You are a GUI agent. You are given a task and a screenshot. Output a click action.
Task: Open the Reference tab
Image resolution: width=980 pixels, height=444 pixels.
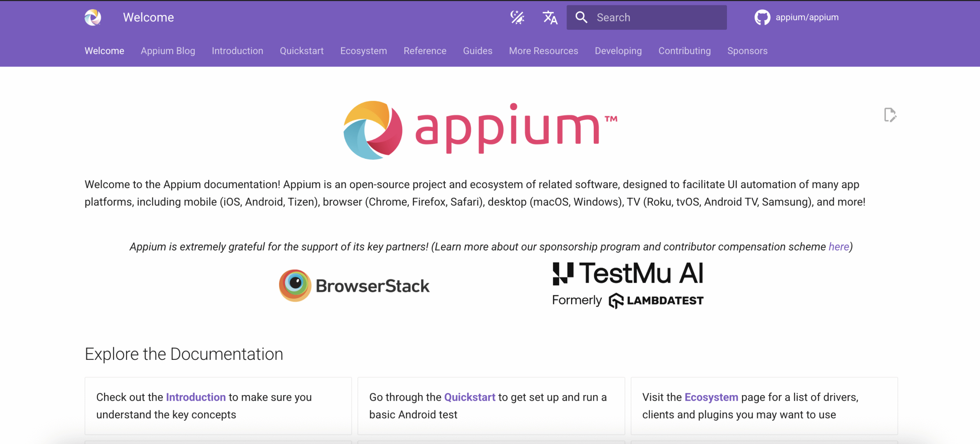(x=425, y=51)
